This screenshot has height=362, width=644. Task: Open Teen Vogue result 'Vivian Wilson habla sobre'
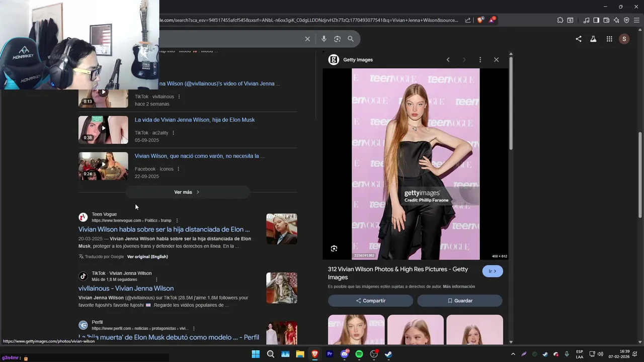(x=164, y=229)
